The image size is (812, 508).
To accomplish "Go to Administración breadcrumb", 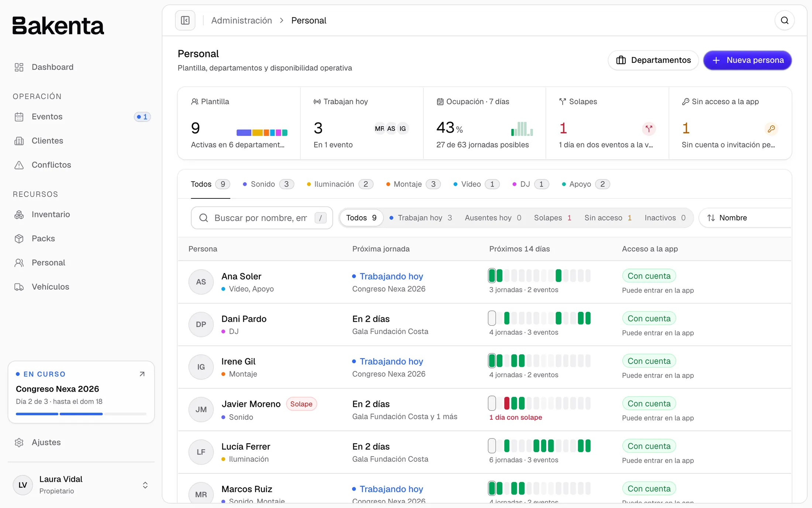I will (x=241, y=20).
